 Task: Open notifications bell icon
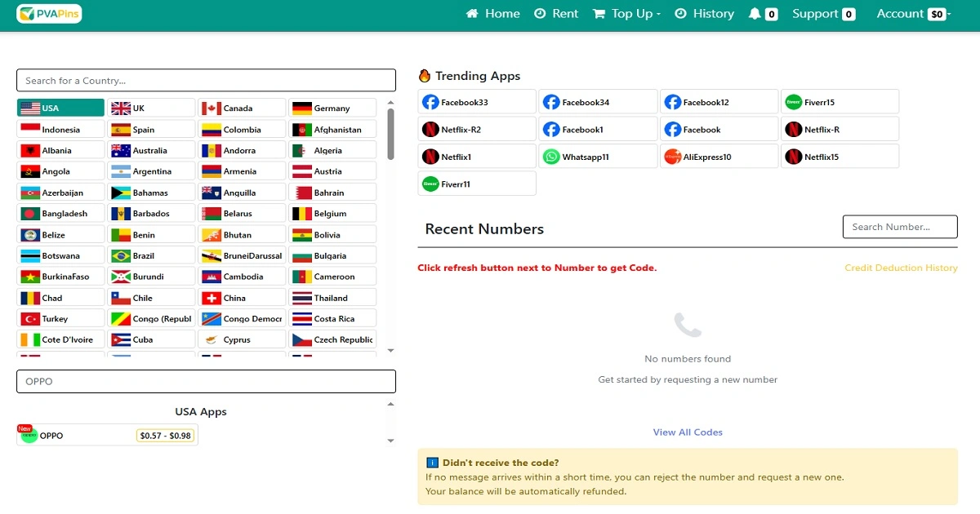(x=755, y=14)
